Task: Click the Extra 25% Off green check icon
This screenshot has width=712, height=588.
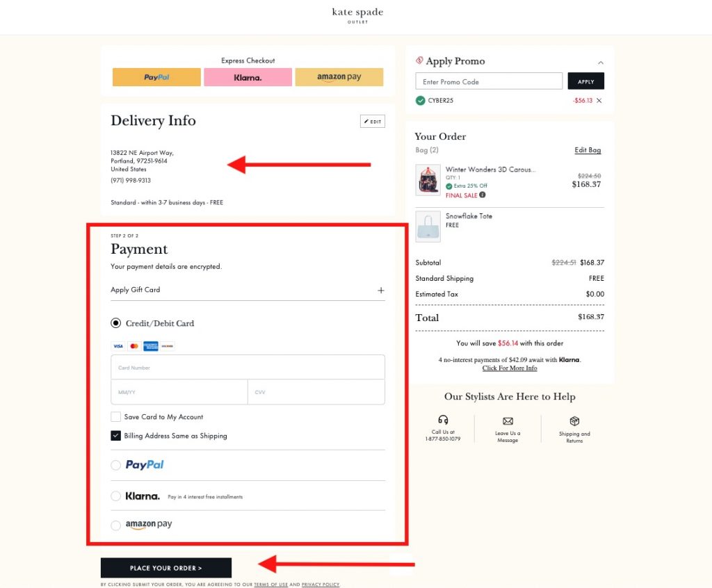Action: pos(448,186)
